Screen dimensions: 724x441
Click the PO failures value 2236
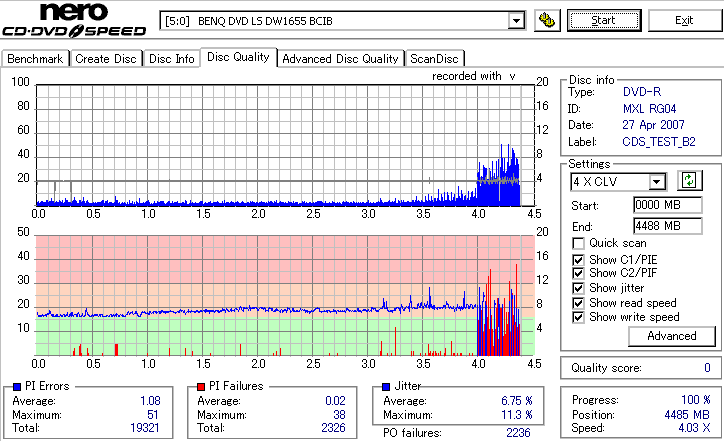click(519, 433)
